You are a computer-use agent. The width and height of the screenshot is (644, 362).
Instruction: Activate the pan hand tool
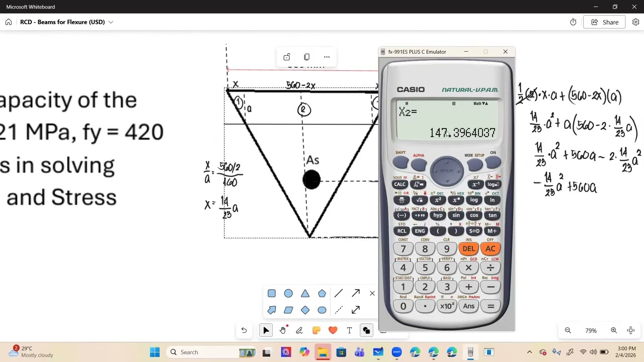click(283, 330)
